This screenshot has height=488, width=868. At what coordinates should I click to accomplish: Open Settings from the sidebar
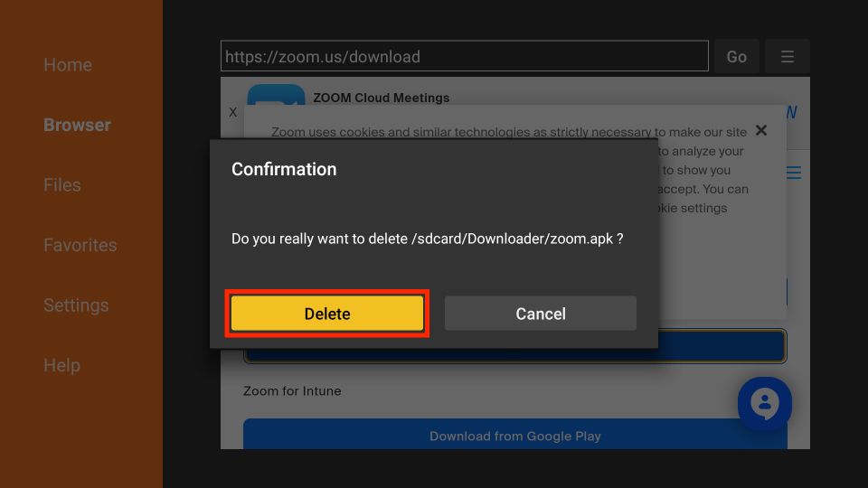tap(76, 305)
